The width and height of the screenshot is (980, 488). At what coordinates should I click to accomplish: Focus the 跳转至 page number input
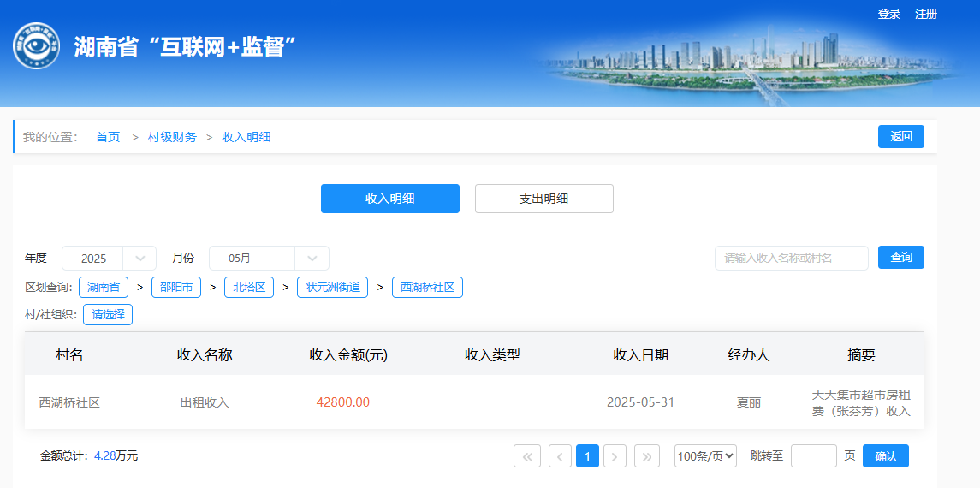click(814, 456)
